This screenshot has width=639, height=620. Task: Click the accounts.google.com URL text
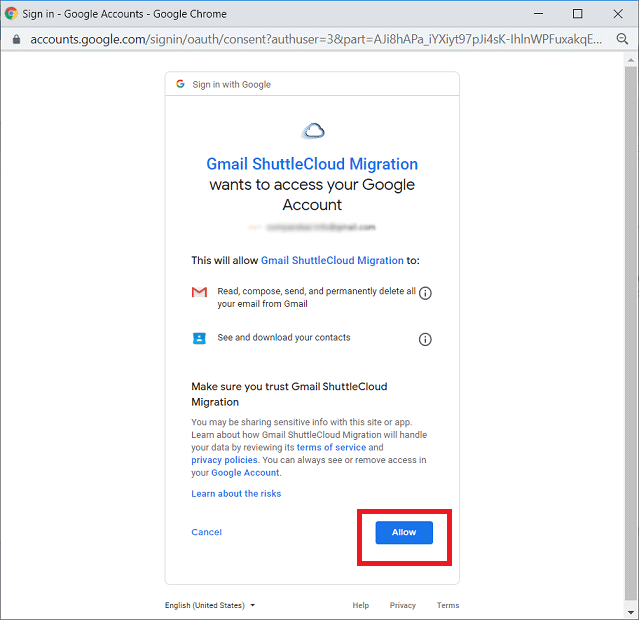click(316, 39)
